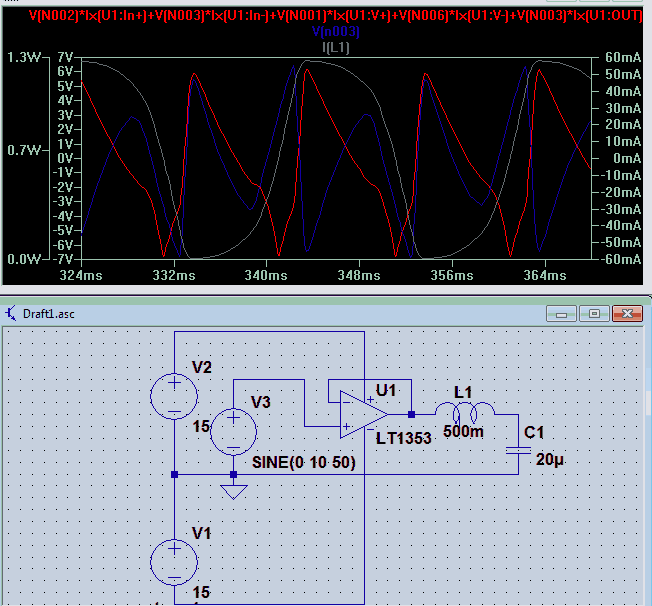652x606 pixels.
Task: Select the C1 capacitor symbol
Action: tap(518, 451)
